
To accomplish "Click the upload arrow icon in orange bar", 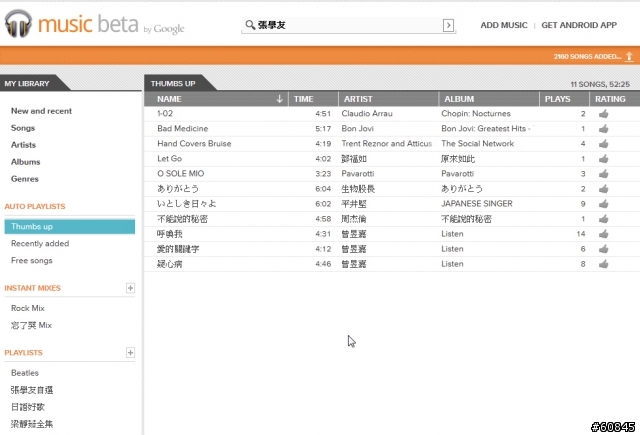I will click(629, 56).
